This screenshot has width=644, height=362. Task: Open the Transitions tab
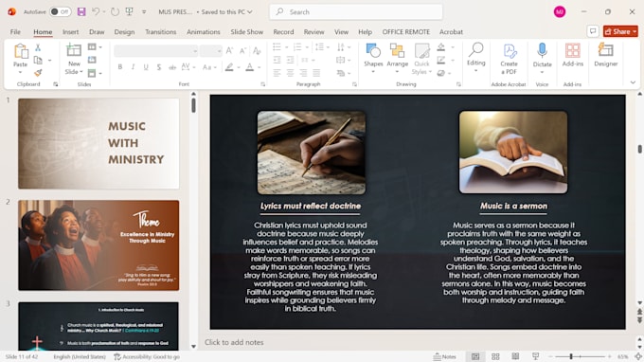[x=161, y=31]
